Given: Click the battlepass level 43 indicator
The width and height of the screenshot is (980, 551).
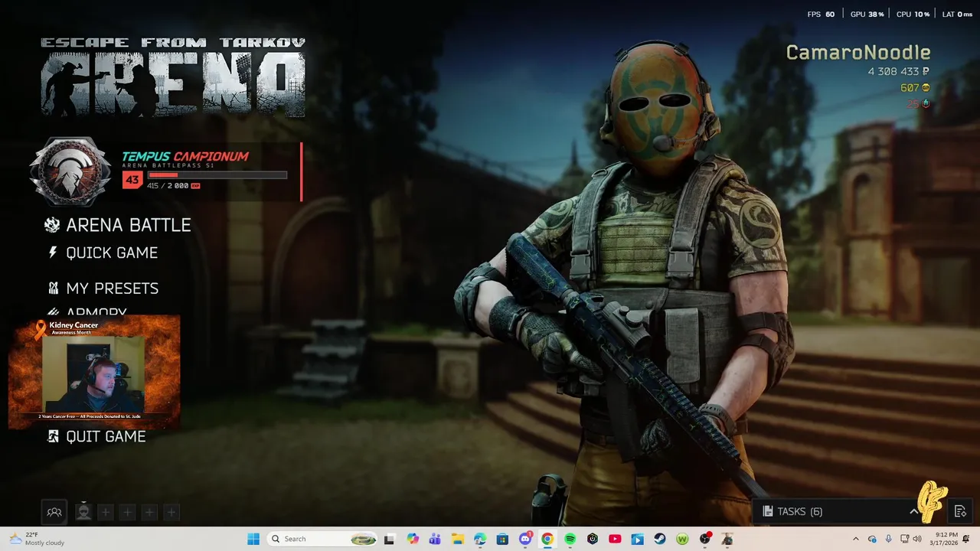Looking at the screenshot, I should [132, 180].
